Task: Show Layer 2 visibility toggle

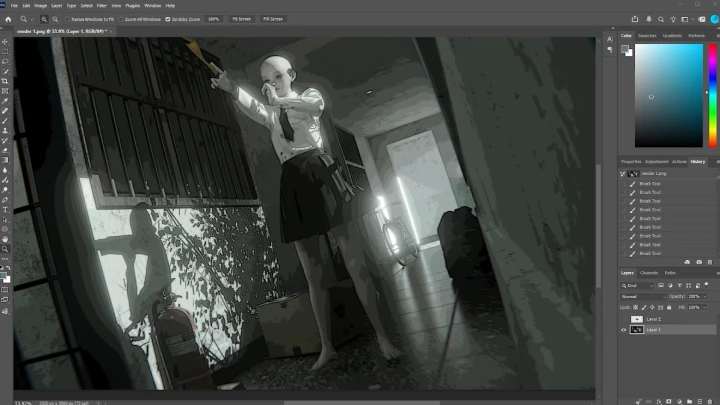Action: [624, 319]
